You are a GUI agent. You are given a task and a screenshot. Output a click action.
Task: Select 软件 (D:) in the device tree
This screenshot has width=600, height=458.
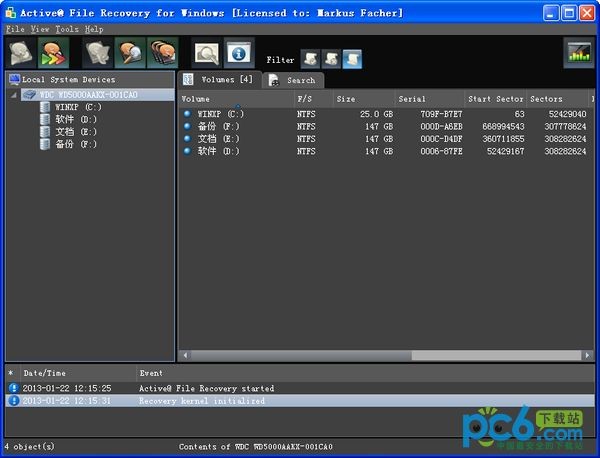(76, 119)
